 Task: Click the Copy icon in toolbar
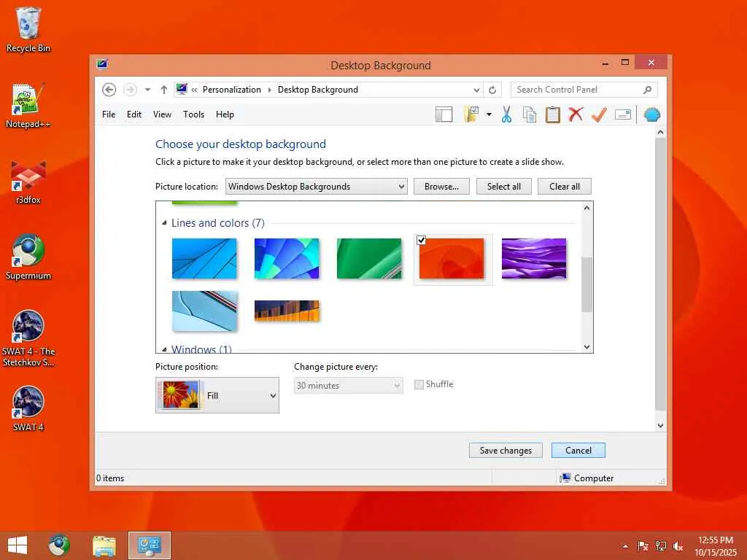(530, 114)
